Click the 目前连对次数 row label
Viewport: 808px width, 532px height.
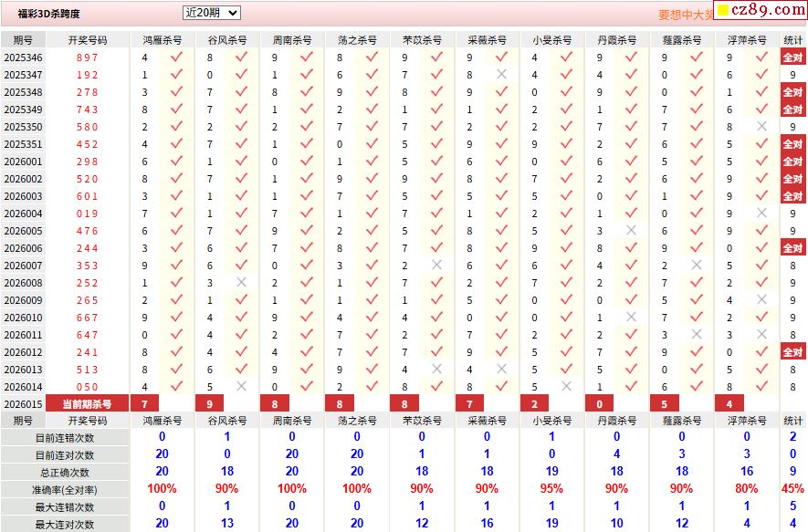[65, 455]
